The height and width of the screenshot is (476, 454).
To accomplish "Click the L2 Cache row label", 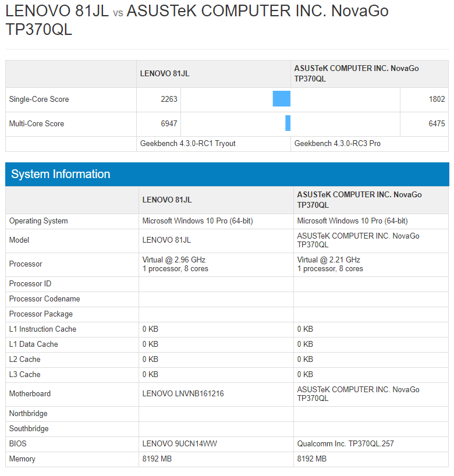I will pos(24,360).
